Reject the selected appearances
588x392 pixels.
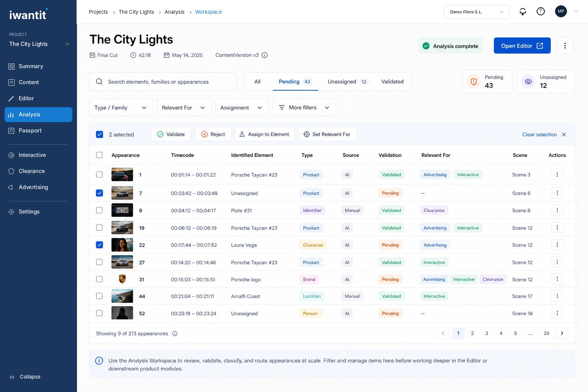(213, 134)
